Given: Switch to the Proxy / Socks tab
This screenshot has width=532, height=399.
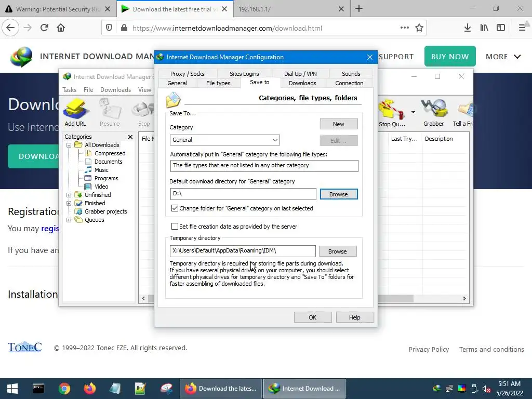Looking at the screenshot, I should 187,74.
